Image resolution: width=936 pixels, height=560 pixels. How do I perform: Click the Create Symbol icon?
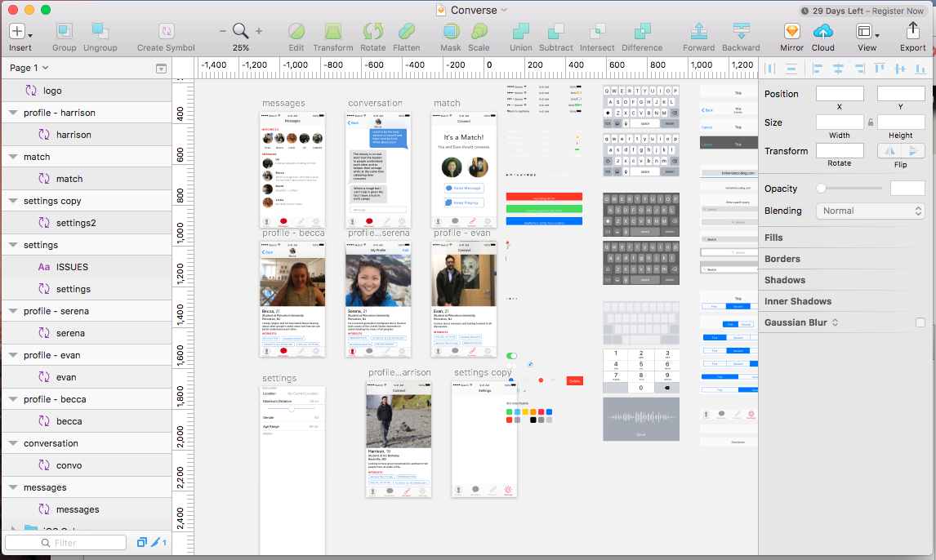pyautogui.click(x=166, y=31)
